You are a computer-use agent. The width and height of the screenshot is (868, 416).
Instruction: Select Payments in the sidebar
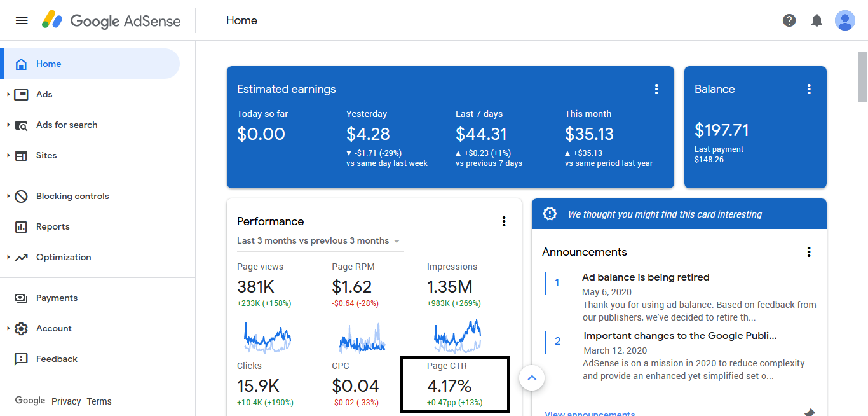click(x=57, y=298)
